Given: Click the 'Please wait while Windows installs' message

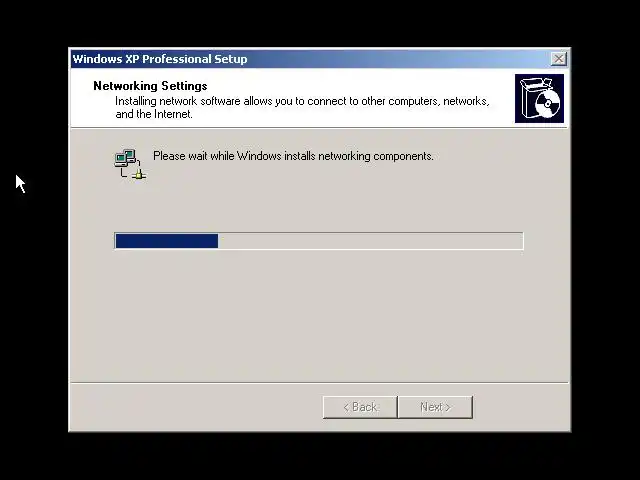Looking at the screenshot, I should tap(293, 156).
